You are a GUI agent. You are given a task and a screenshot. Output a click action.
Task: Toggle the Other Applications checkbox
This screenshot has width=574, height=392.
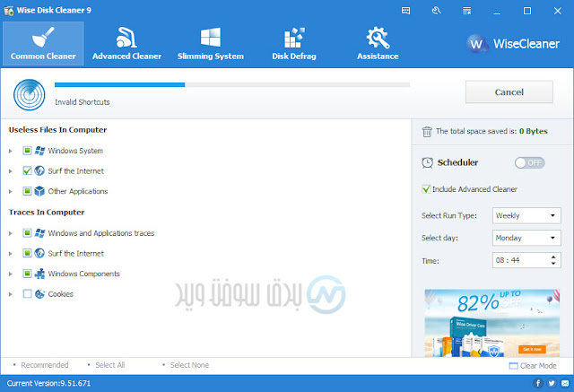coord(27,191)
